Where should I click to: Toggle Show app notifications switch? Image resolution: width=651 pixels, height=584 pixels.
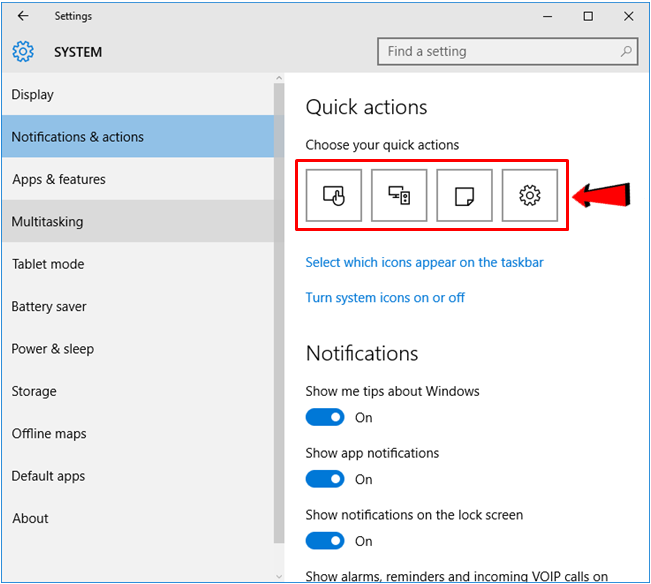pos(325,479)
